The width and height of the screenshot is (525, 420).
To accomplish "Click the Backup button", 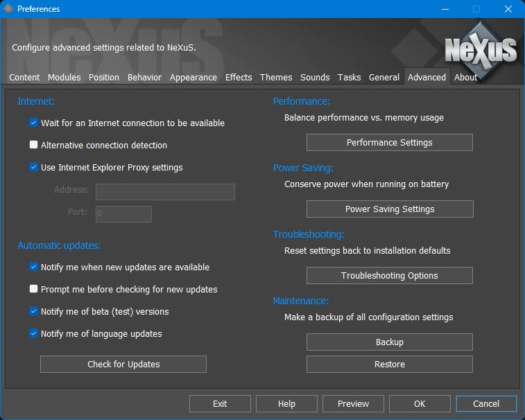I will coord(389,342).
